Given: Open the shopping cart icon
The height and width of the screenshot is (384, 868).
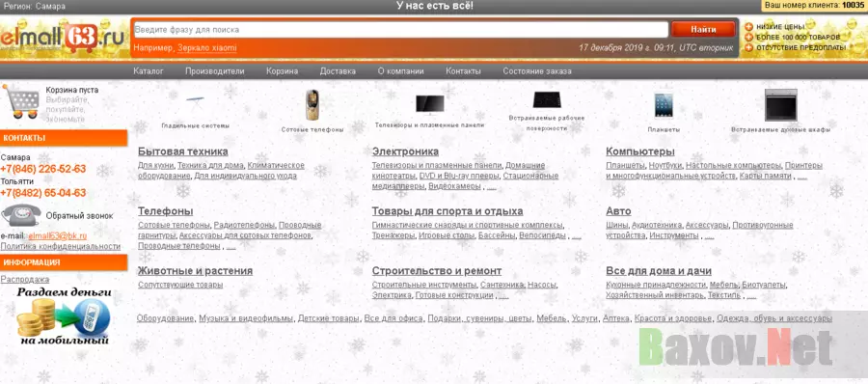Looking at the screenshot, I should [x=22, y=102].
